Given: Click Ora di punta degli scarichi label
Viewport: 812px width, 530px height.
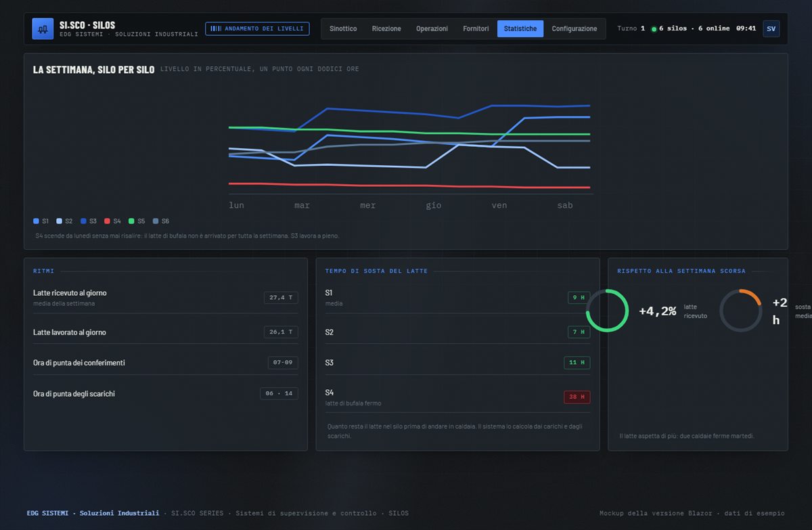Looking at the screenshot, I should (74, 394).
